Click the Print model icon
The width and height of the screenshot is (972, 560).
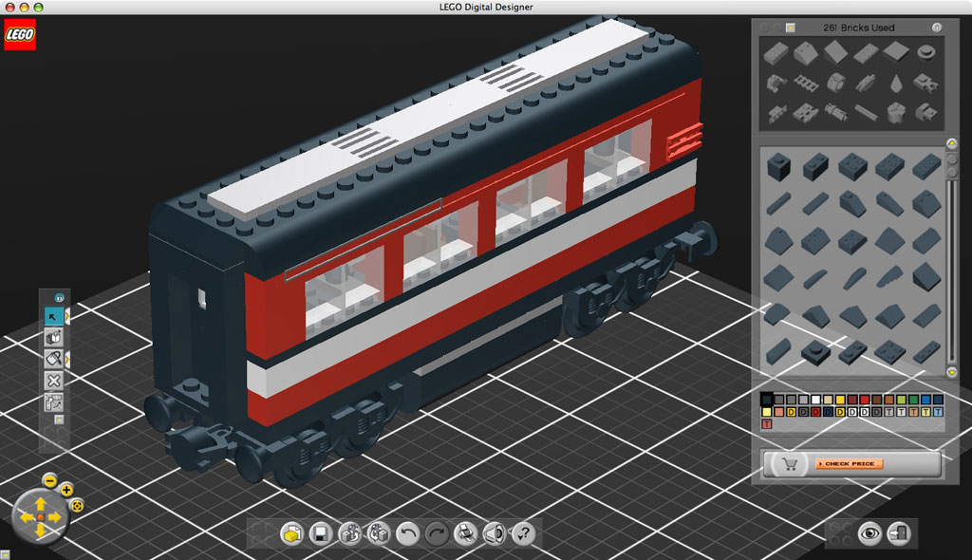[x=465, y=533]
